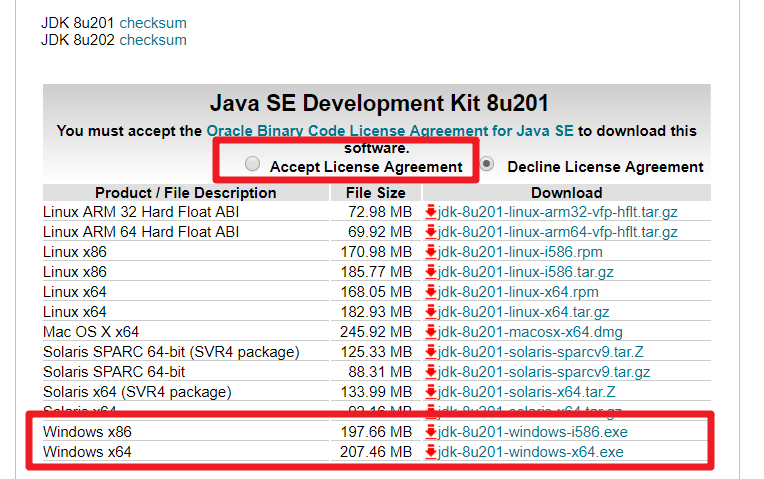Download jdk-8u201-macosx-x64.dmg
The height and width of the screenshot is (479, 764).
[530, 332]
